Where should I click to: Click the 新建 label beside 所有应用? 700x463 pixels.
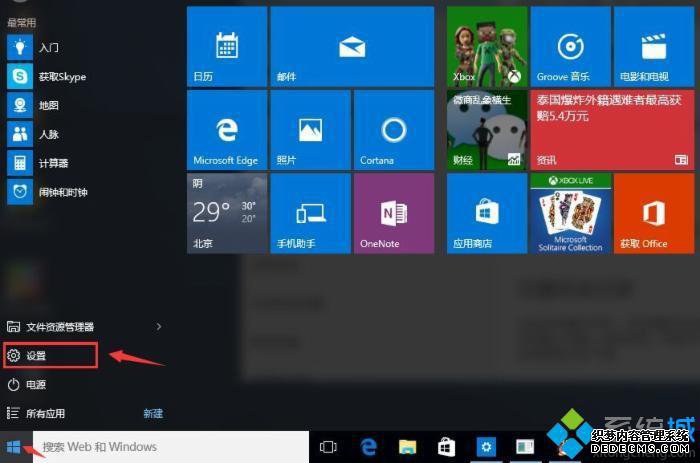coord(153,413)
